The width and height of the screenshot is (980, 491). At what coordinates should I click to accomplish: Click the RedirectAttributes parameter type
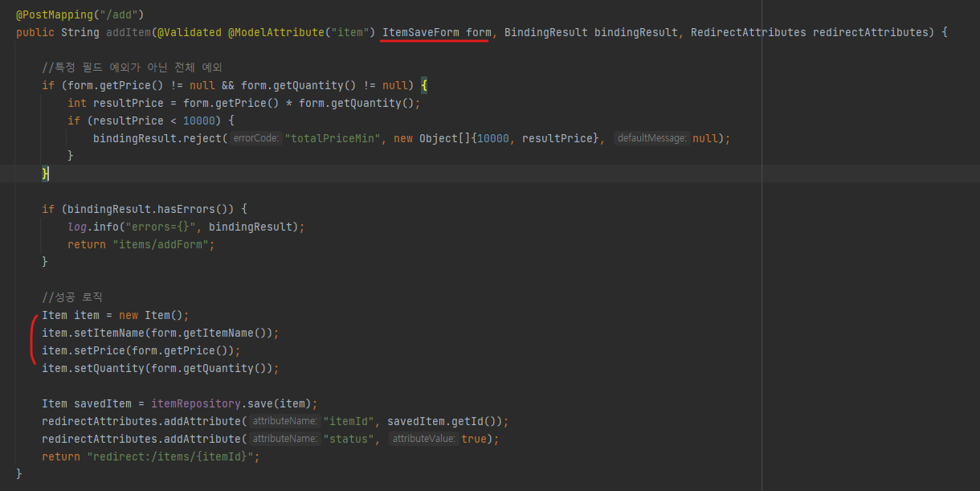point(749,32)
